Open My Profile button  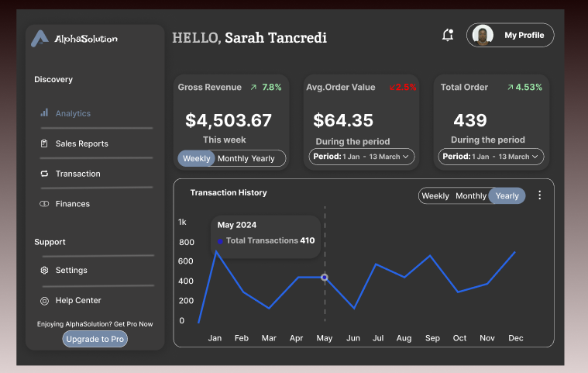click(511, 35)
